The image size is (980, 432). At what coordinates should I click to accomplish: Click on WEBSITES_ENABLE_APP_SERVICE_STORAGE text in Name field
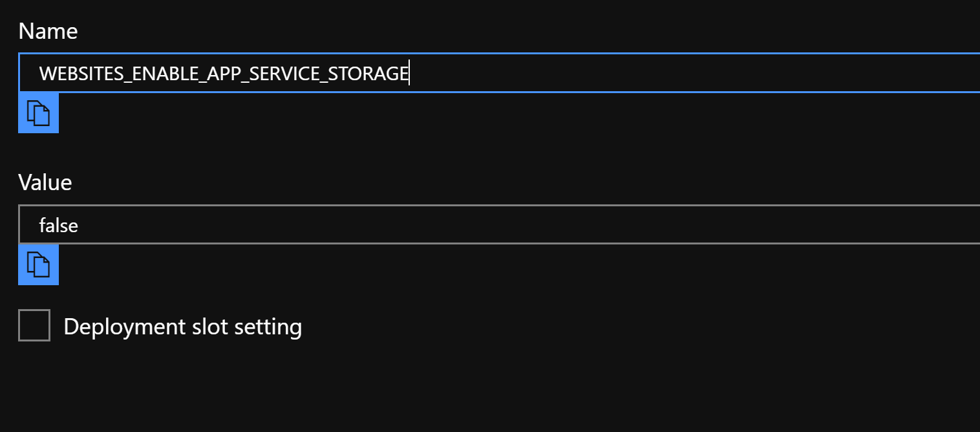coord(223,74)
